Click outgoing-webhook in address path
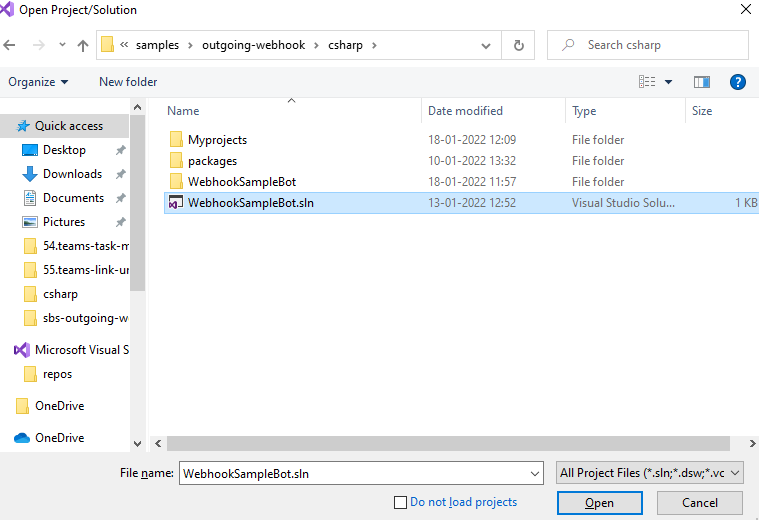Screen dimensions: 759x520 point(254,45)
